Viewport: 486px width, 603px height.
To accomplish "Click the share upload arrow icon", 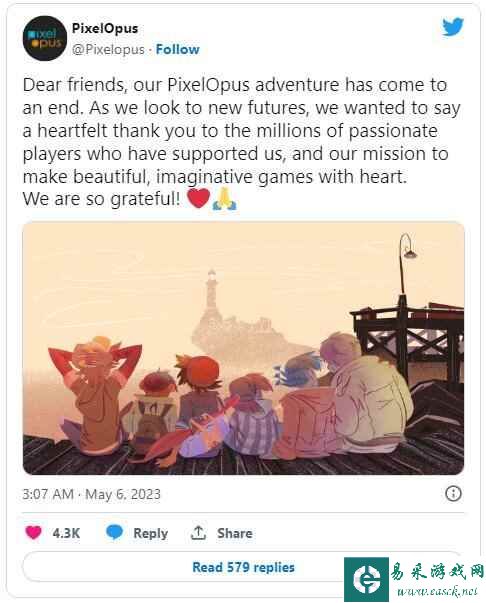I will [x=198, y=533].
